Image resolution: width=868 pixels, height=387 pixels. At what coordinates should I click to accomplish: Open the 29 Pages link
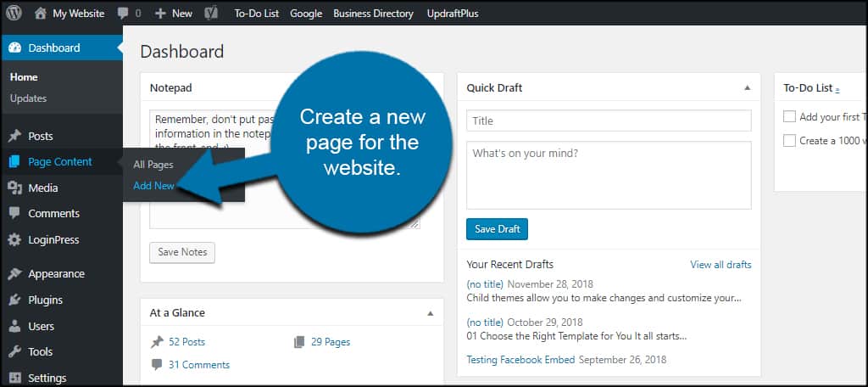click(331, 341)
